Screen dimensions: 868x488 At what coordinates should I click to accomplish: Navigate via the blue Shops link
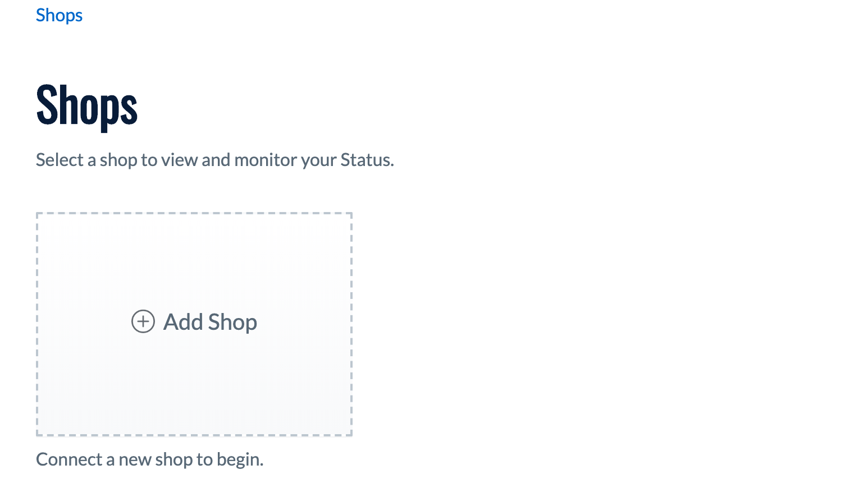[x=59, y=15]
